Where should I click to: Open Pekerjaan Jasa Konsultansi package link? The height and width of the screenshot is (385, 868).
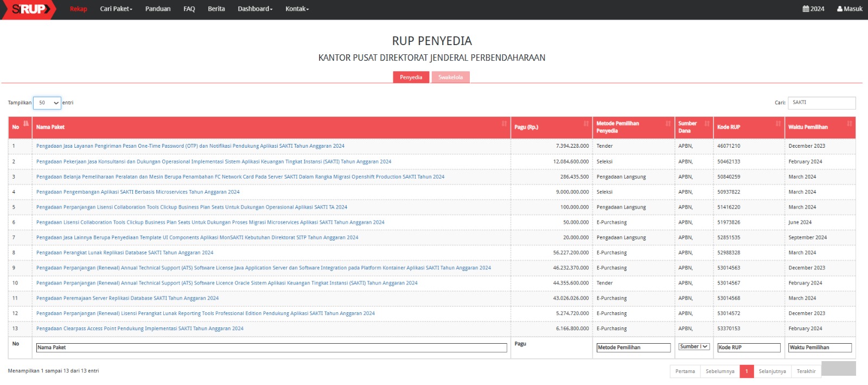[x=214, y=161]
